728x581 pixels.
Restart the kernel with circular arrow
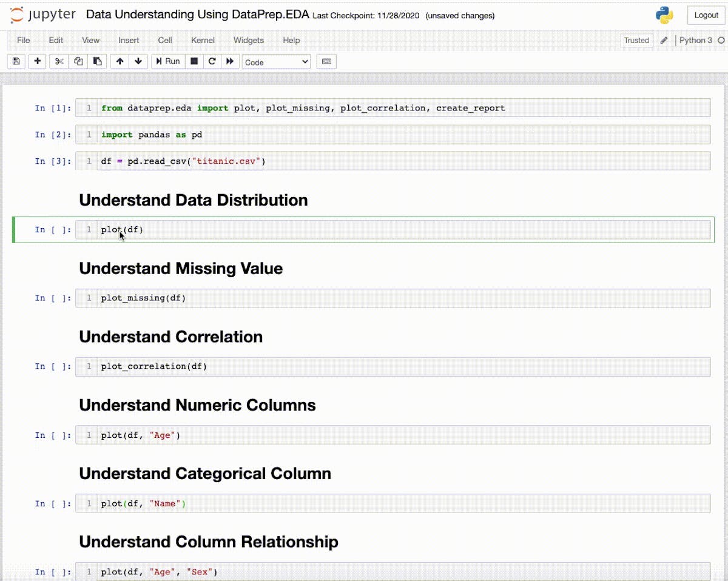[212, 61]
